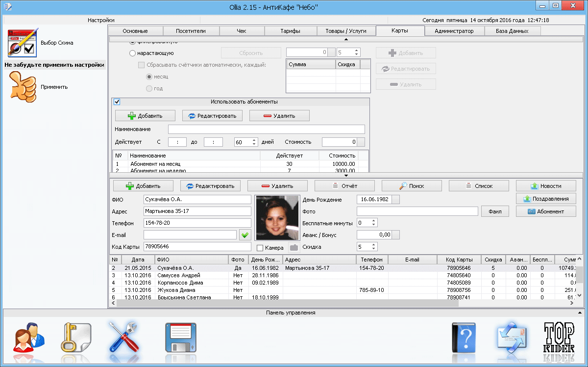Click the visitor photo thumbnail
This screenshot has height=367, width=588.
(277, 217)
